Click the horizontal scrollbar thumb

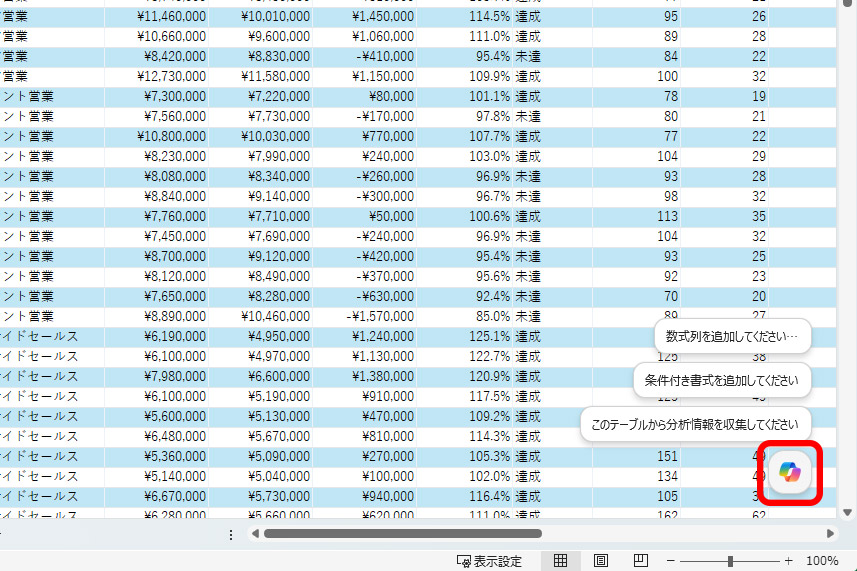[403, 533]
